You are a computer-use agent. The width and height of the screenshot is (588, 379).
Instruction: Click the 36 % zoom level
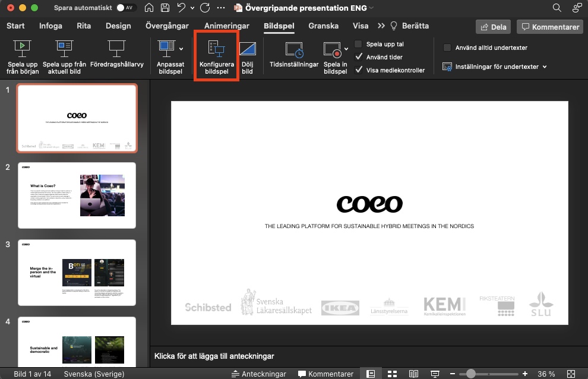point(546,374)
